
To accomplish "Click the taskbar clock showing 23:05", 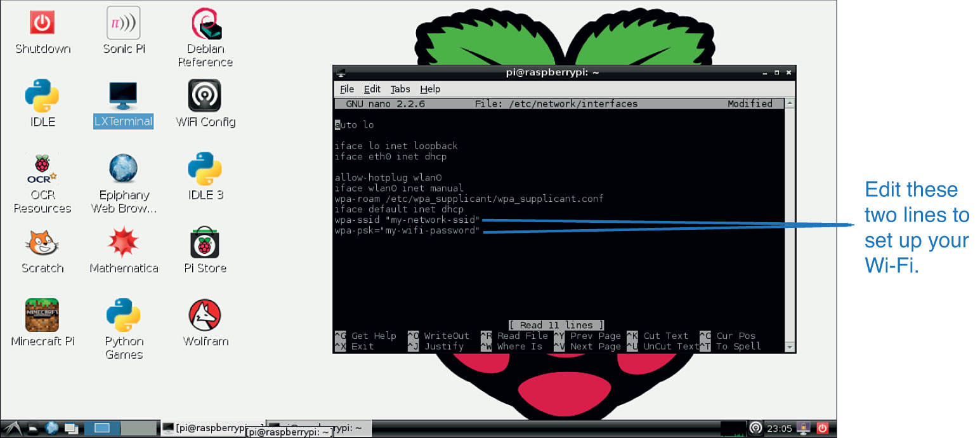I will click(779, 428).
